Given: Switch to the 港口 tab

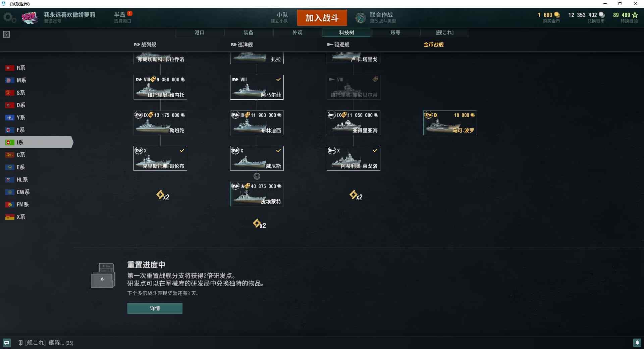Looking at the screenshot, I should [x=200, y=33].
